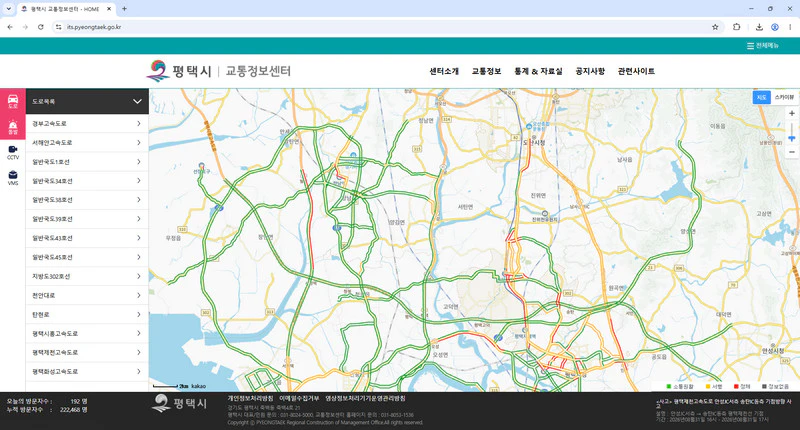Click the 서행 yellow legend entry
Screen dimensions: 800x430
[713, 387]
